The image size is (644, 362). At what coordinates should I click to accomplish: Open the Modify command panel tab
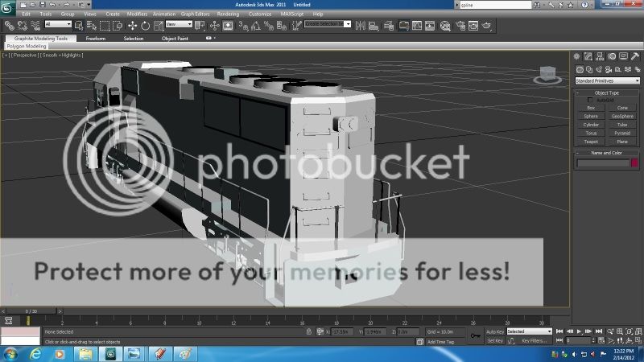pos(589,56)
